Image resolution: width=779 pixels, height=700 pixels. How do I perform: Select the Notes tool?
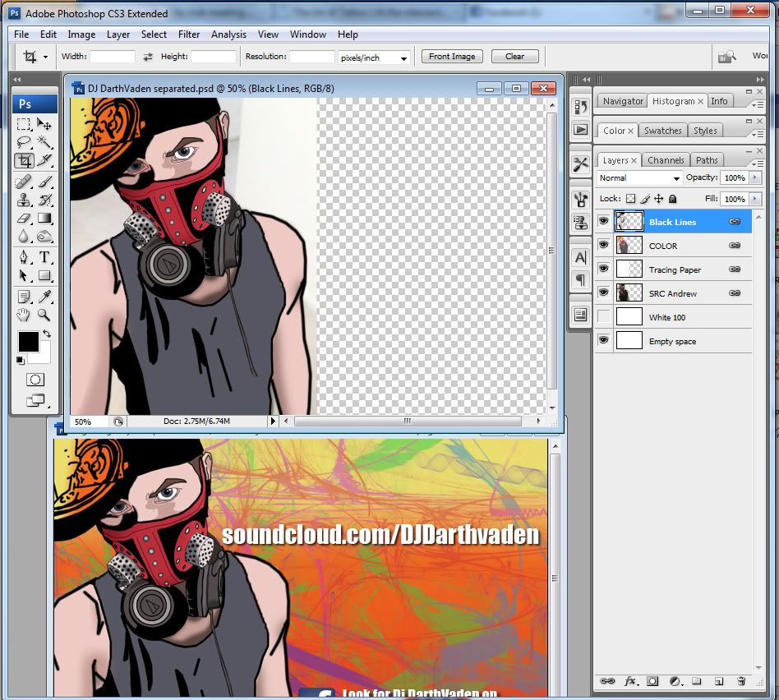pos(23,297)
